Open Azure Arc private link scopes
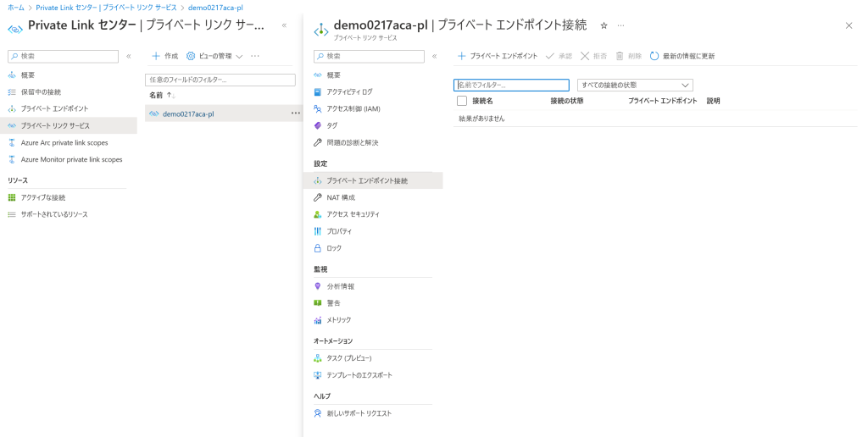Viewport: 868px width, 437px height. click(x=64, y=143)
